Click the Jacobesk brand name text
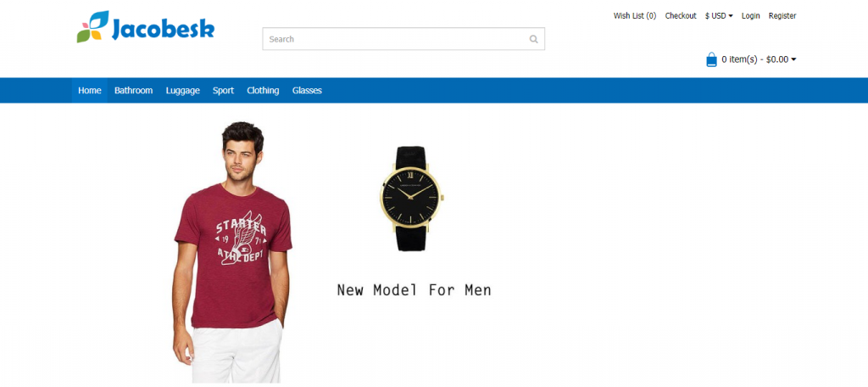 coord(162,29)
